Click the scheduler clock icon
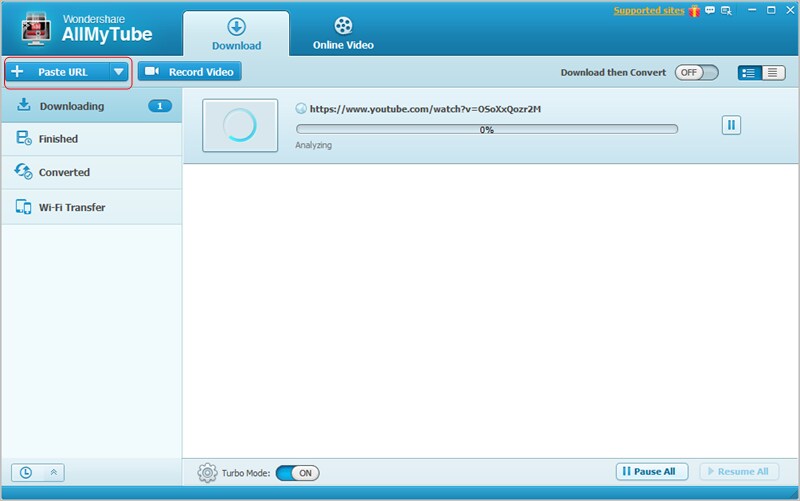 point(26,472)
